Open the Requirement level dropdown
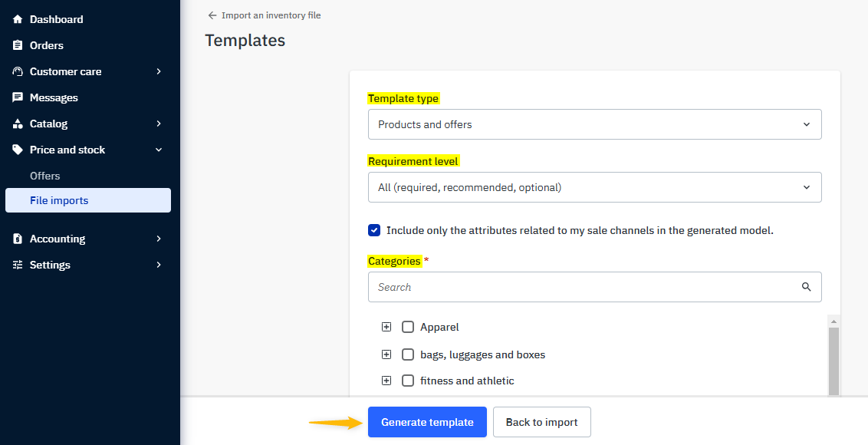 pos(594,187)
